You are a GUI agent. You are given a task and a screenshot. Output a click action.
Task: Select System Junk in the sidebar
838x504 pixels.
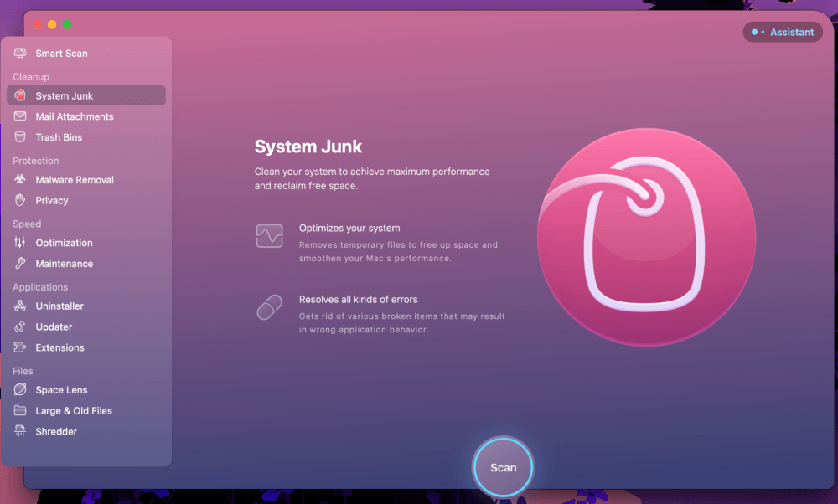86,95
